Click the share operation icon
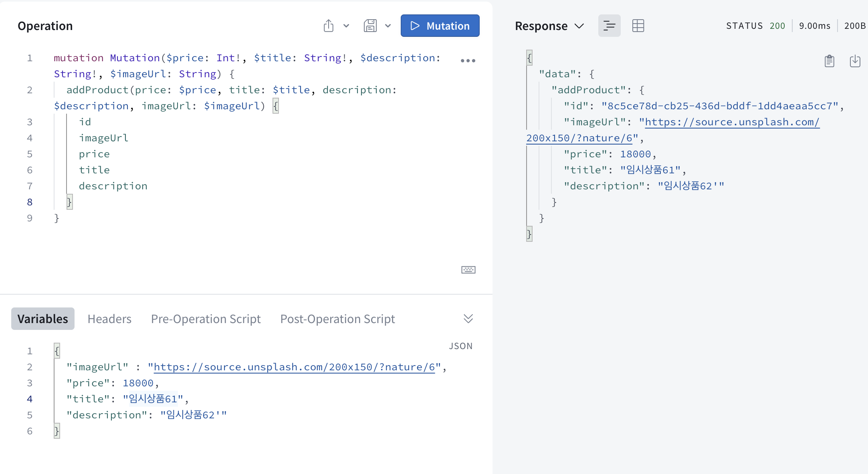This screenshot has height=474, width=868. (x=328, y=26)
